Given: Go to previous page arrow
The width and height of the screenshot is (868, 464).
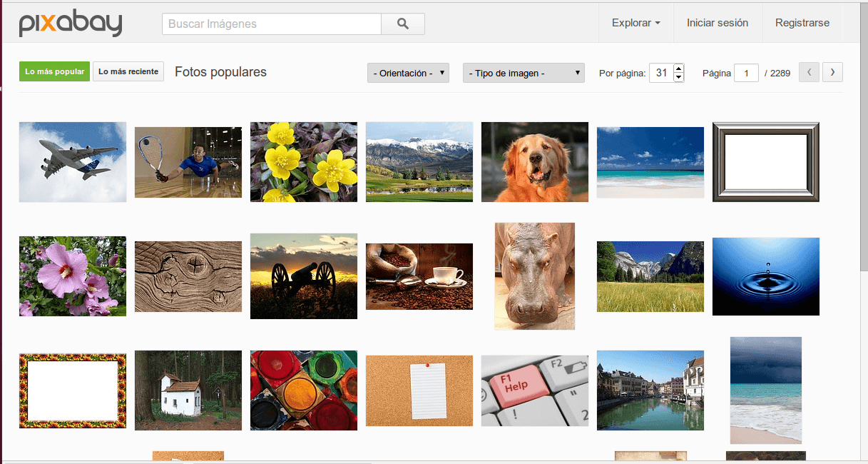Looking at the screenshot, I should (809, 72).
